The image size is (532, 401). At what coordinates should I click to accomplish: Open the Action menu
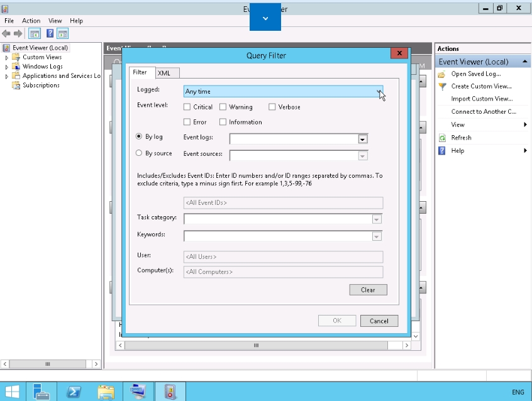pos(31,21)
